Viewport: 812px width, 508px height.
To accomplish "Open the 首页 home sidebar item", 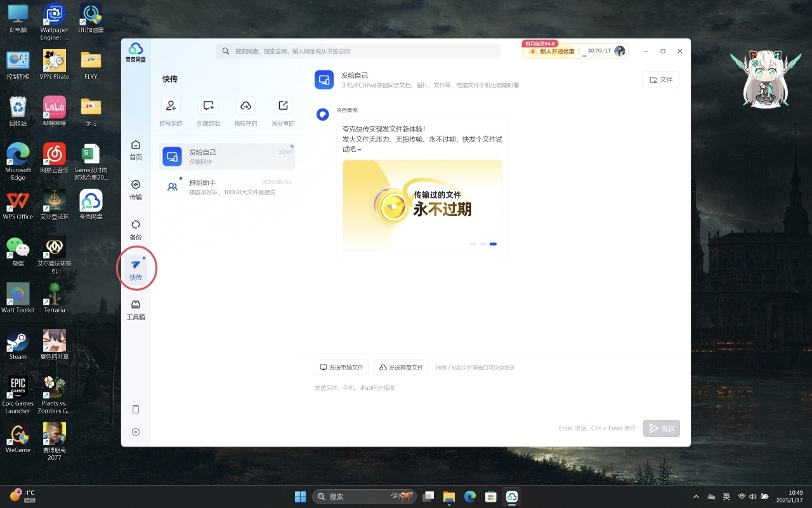I will pos(136,150).
